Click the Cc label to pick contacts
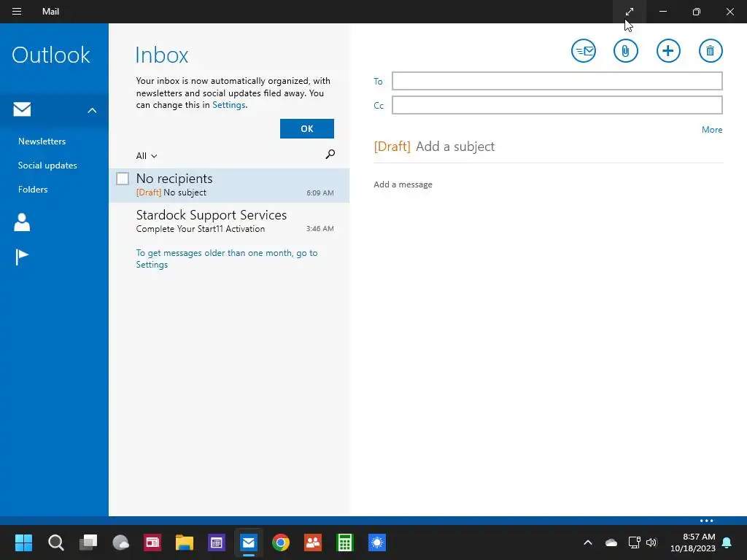747x560 pixels. (379, 106)
